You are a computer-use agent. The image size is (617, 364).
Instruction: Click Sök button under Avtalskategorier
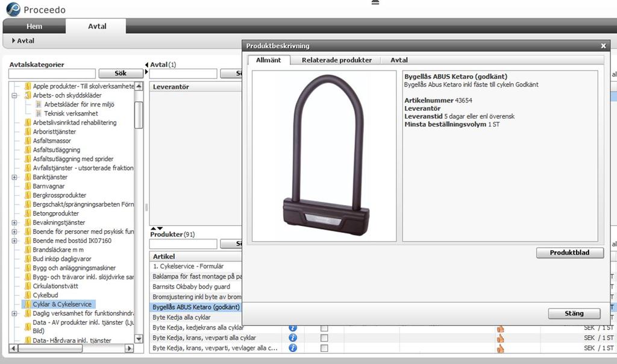(x=121, y=74)
